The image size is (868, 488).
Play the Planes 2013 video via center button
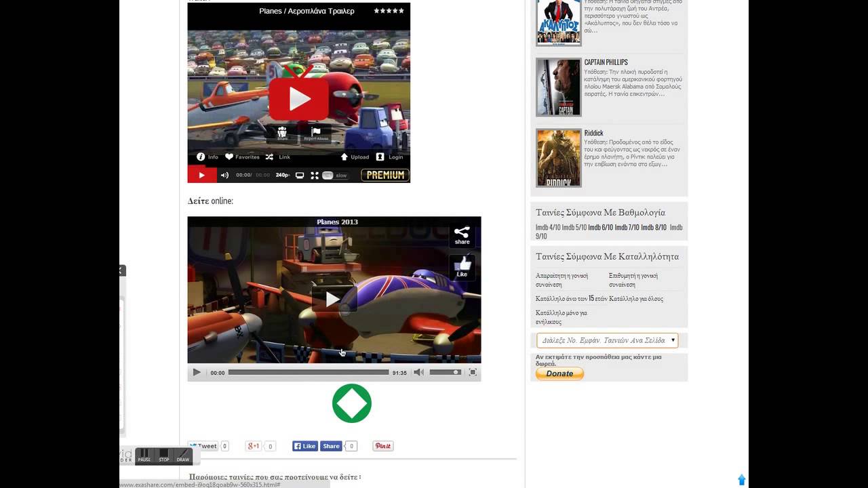(334, 299)
